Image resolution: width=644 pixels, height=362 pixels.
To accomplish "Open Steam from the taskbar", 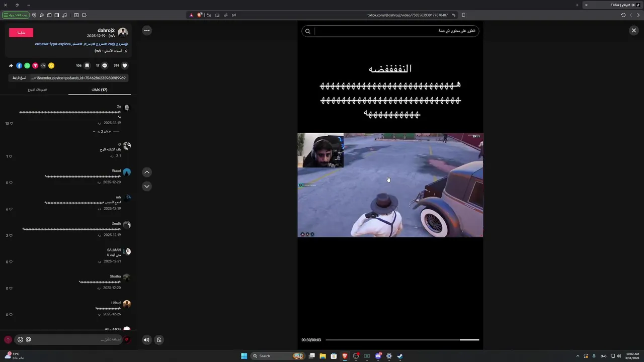I will [400, 356].
